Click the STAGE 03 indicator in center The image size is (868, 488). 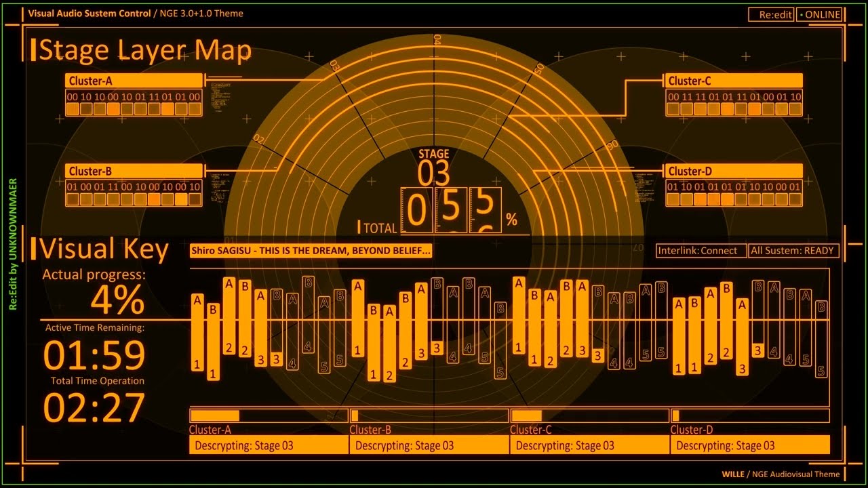[x=434, y=167]
